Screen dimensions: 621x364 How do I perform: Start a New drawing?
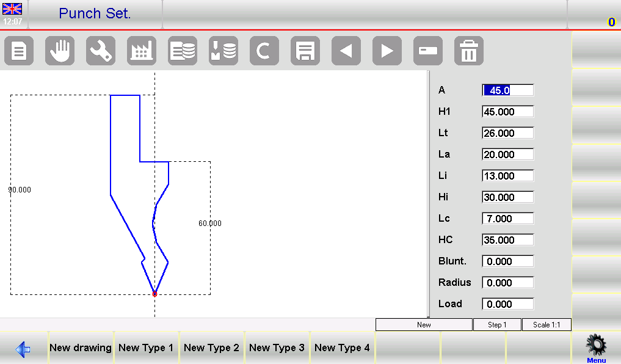(x=81, y=347)
